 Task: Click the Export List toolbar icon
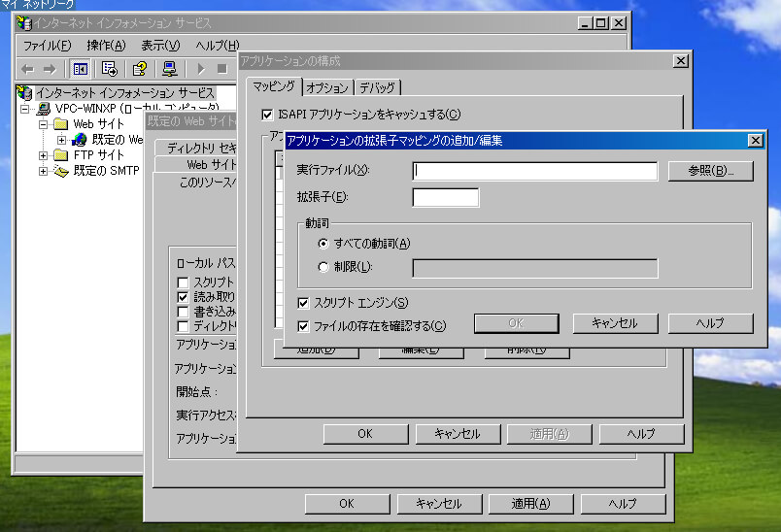(x=110, y=69)
